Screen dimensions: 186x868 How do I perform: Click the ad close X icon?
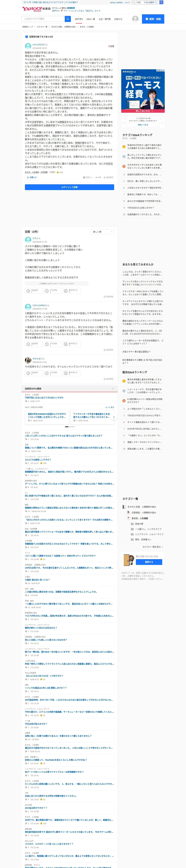pyautogui.click(x=163, y=70)
